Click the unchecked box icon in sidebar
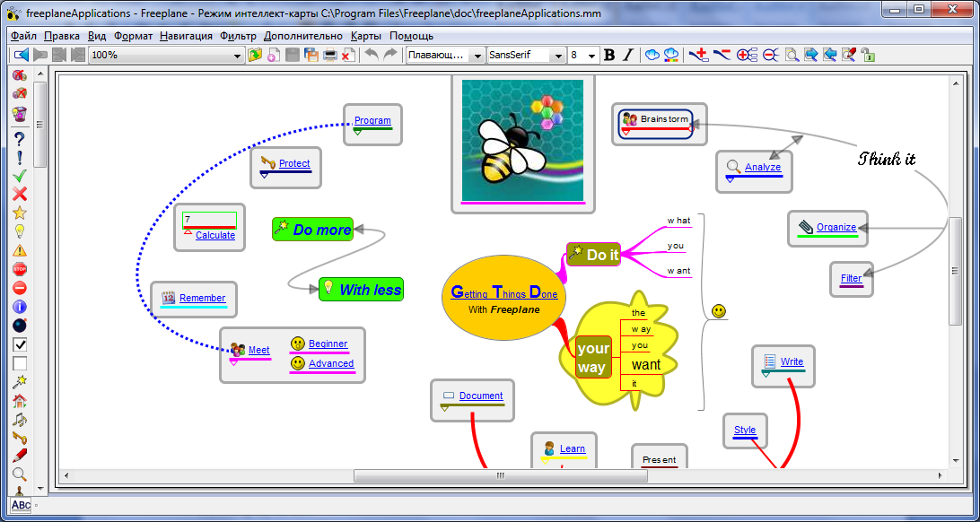The width and height of the screenshot is (980, 522). (x=20, y=362)
